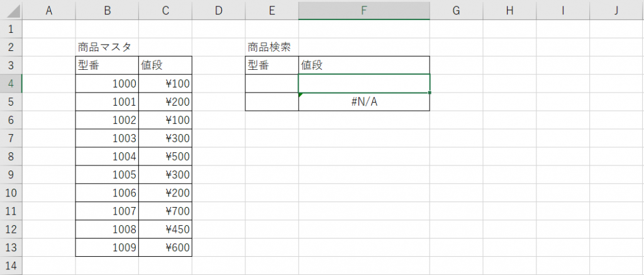This screenshot has width=644, height=275.
Task: Click the select-all corner triangle
Action: point(11,10)
